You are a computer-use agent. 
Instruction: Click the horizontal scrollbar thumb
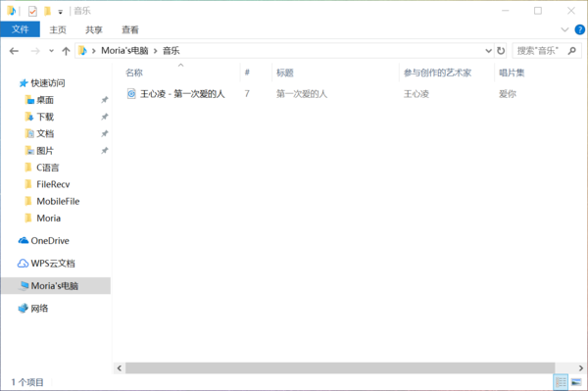[x=340, y=368]
